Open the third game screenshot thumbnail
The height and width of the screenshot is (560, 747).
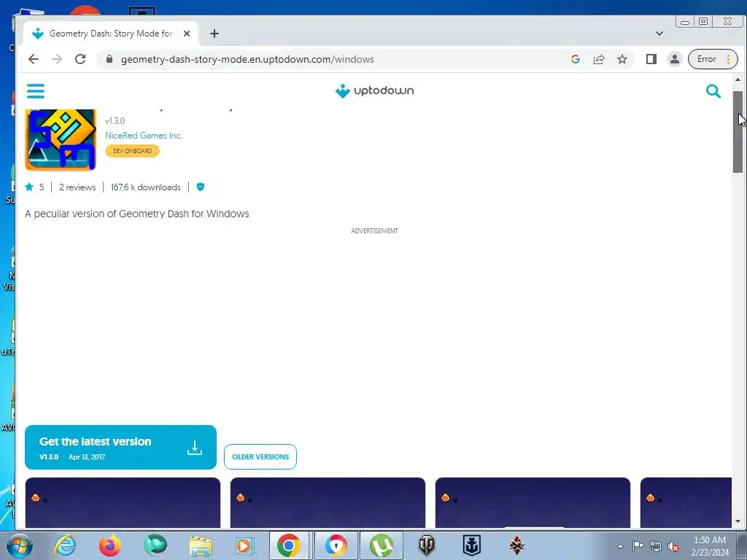pyautogui.click(x=533, y=502)
